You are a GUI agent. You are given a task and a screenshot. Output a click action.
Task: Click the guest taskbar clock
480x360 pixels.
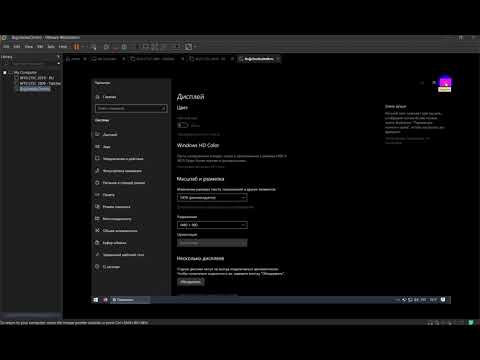(x=433, y=300)
